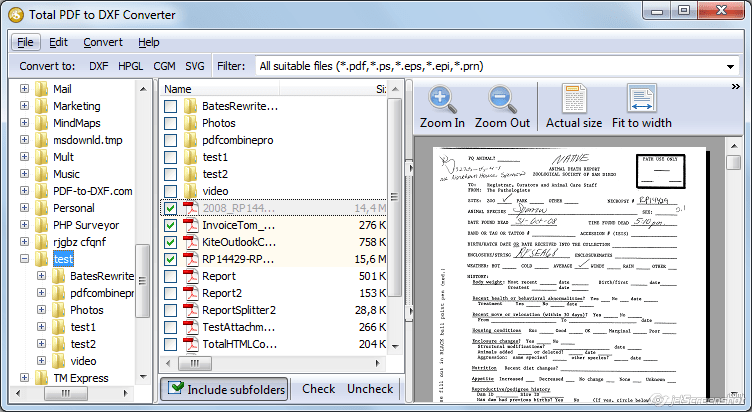
Task: Click the folder icon of TM Express
Action: (42, 378)
